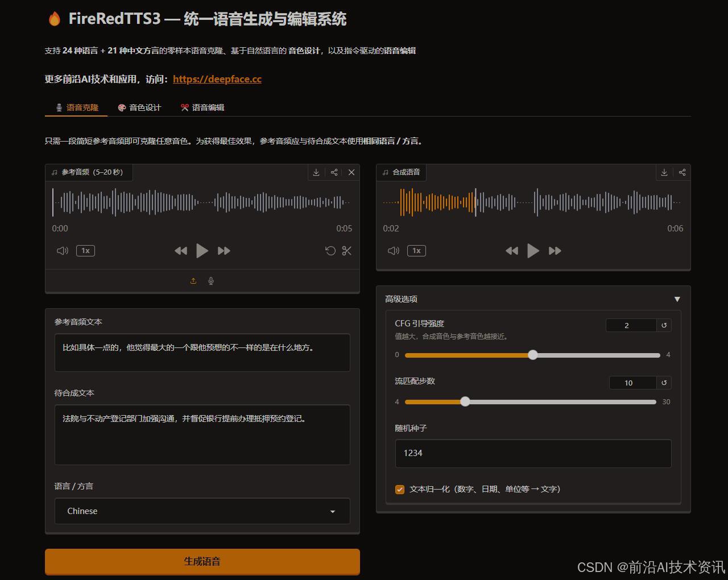This screenshot has height=580, width=728.
Task: Download the reference audio file
Action: tap(316, 172)
